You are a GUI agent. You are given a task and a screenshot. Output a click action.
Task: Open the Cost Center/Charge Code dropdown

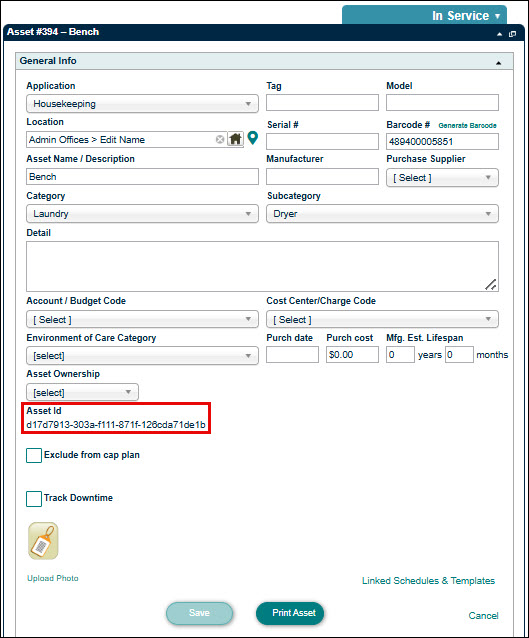click(383, 319)
